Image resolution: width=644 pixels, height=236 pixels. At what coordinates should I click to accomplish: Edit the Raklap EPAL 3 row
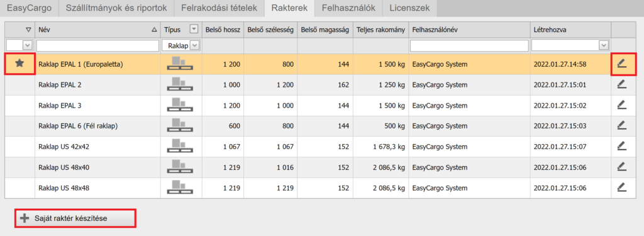pos(623,105)
